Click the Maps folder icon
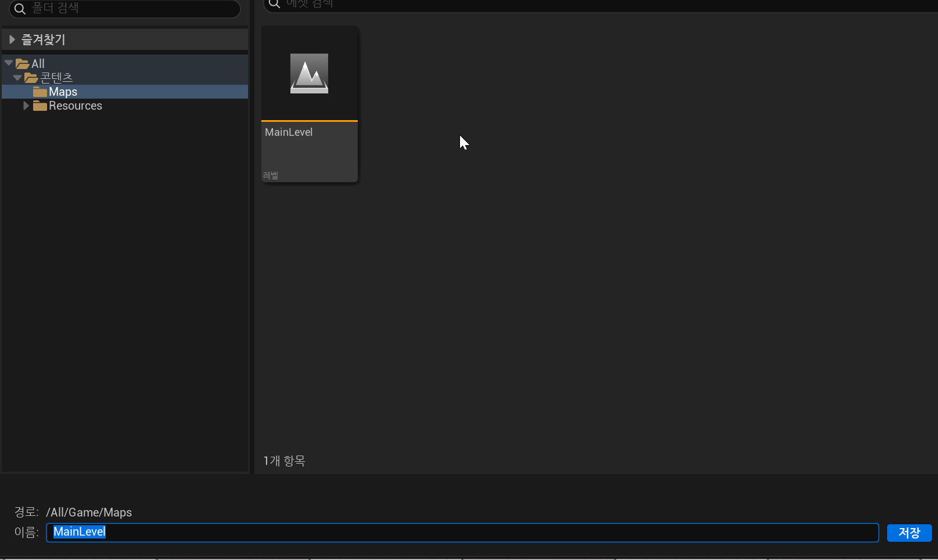 pos(40,92)
